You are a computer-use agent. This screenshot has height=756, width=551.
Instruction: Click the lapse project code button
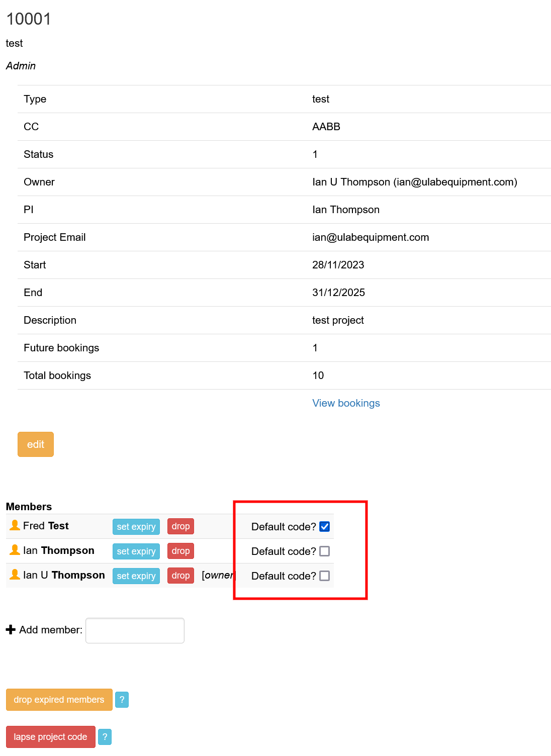pyautogui.click(x=50, y=736)
